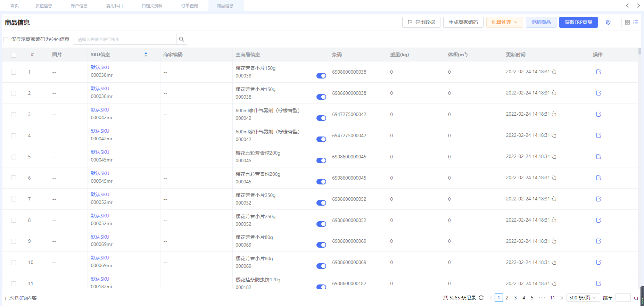The height and width of the screenshot is (306, 644).
Task: Turn off the toggle in row 1
Action: click(321, 76)
